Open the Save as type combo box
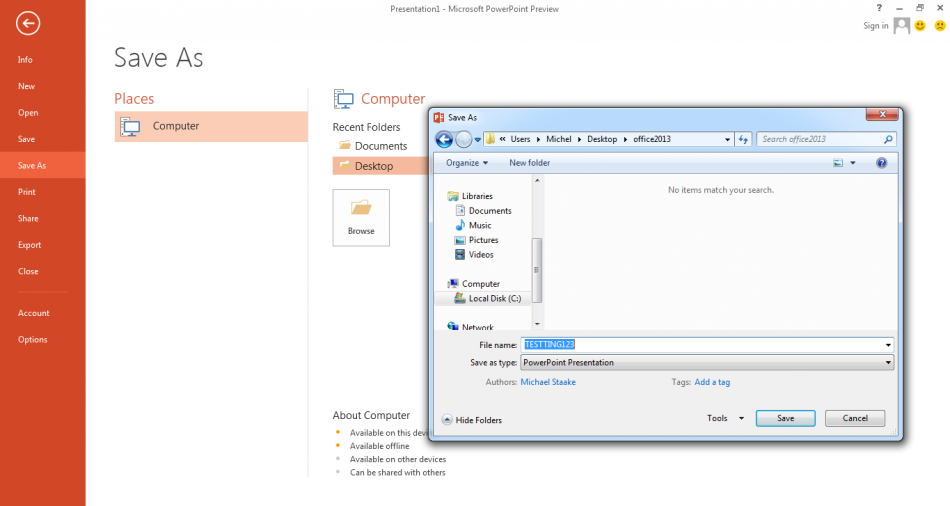 (707, 362)
